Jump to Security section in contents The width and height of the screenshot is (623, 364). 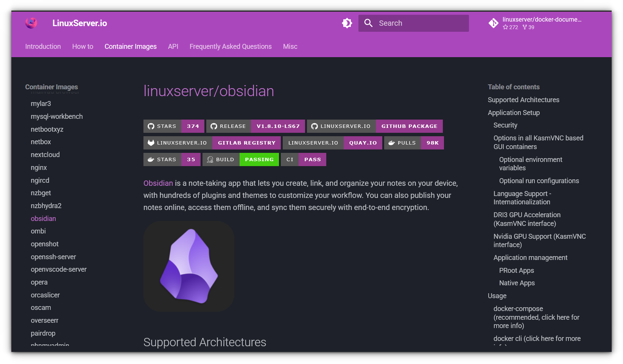click(505, 125)
